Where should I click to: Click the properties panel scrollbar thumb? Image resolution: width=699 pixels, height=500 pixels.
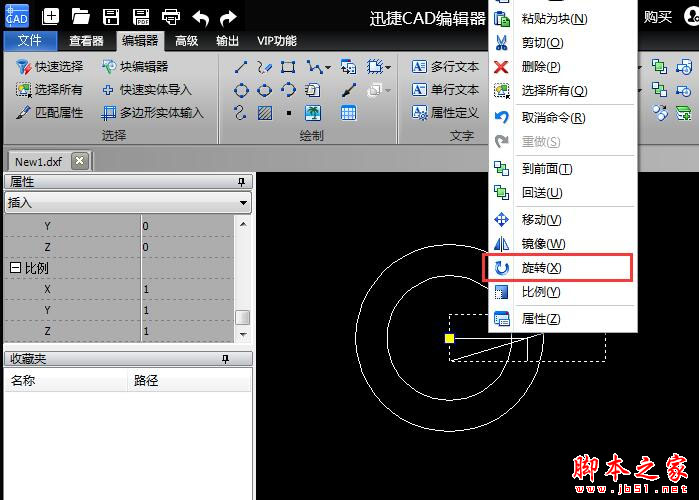243,317
